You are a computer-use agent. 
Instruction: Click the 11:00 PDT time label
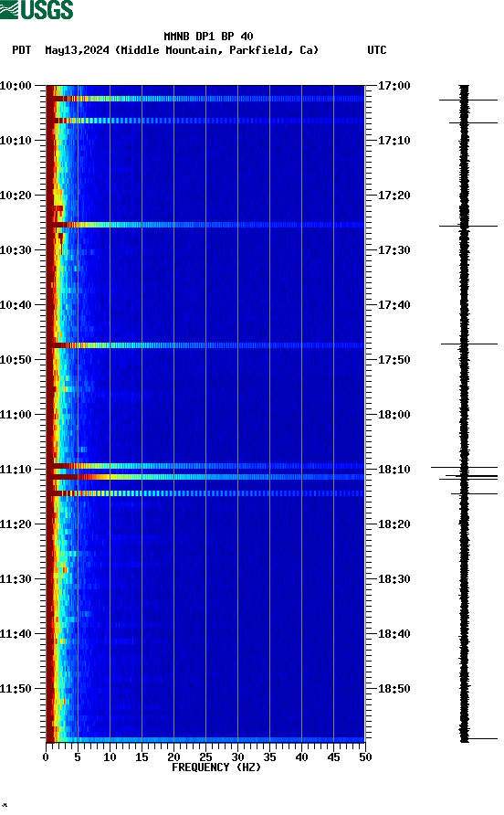click(x=16, y=415)
